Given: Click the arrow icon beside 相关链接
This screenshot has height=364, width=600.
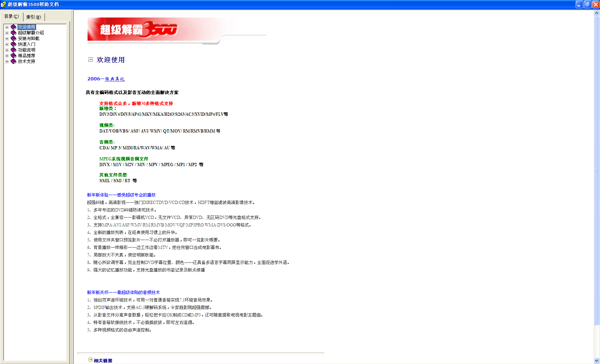Looking at the screenshot, I should click(x=90, y=360).
